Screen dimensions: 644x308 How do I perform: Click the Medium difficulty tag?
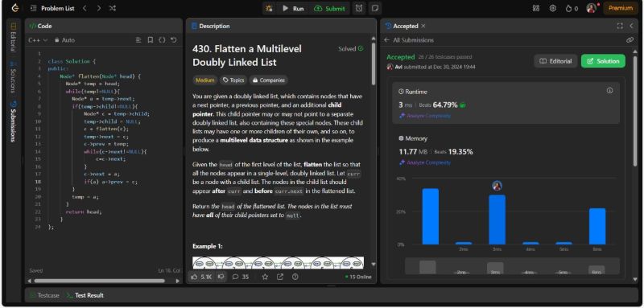coord(204,80)
